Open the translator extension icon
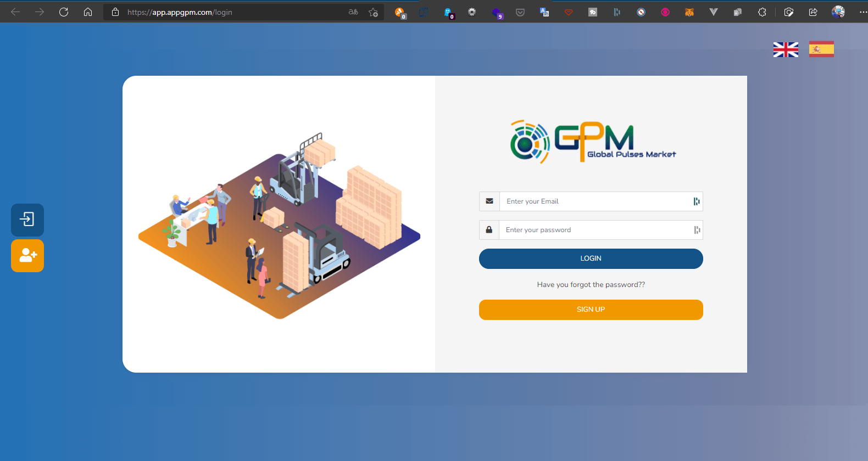 pos(544,12)
